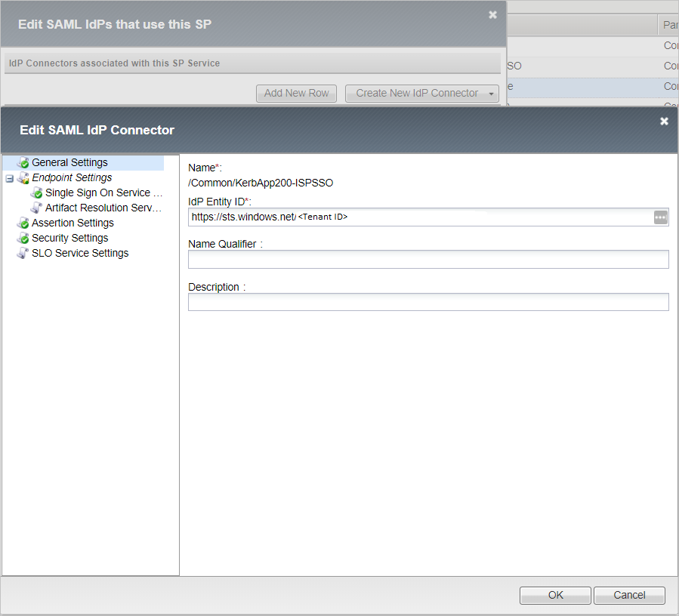Open Create New IdP Connector dropdown
This screenshot has height=616, width=679.
(x=421, y=94)
